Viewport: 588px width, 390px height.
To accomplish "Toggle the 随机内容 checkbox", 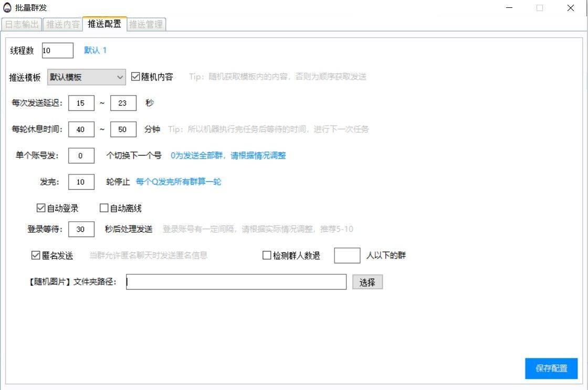I will click(135, 77).
